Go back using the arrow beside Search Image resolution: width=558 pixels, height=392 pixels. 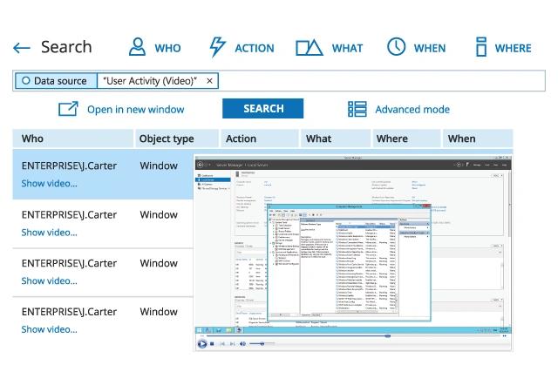22,48
